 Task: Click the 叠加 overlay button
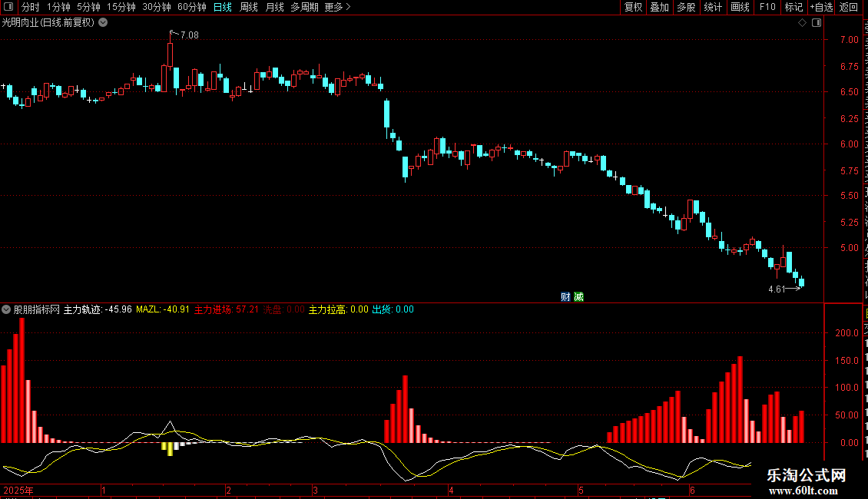[659, 7]
